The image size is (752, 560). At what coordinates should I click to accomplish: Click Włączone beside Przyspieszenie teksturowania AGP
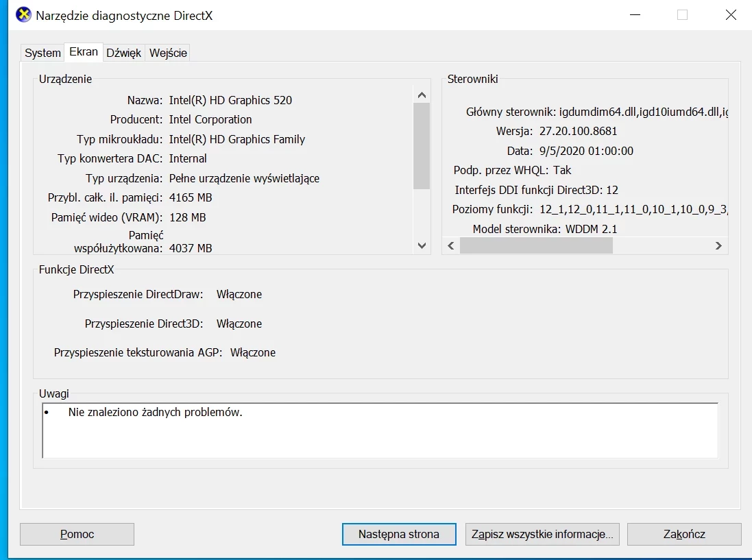tap(253, 352)
